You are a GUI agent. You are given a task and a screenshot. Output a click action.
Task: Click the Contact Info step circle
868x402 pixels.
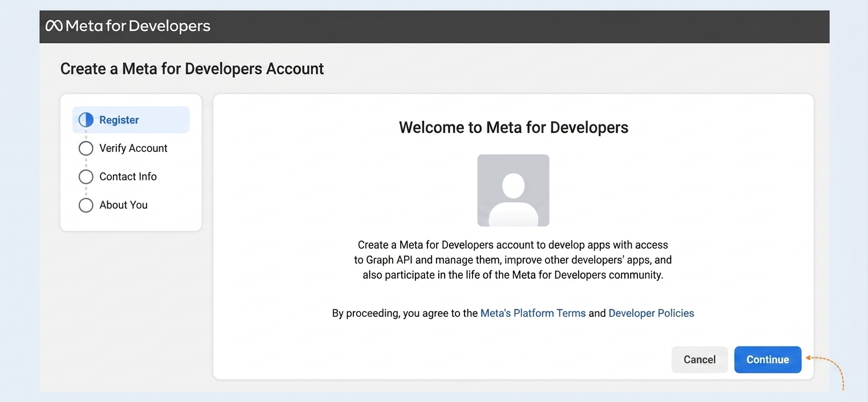[x=86, y=176]
